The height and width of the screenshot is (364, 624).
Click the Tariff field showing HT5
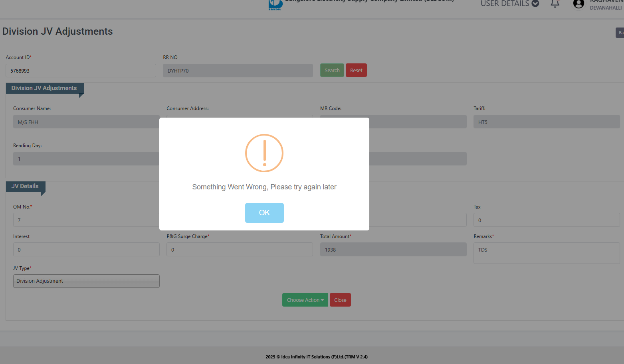click(547, 122)
